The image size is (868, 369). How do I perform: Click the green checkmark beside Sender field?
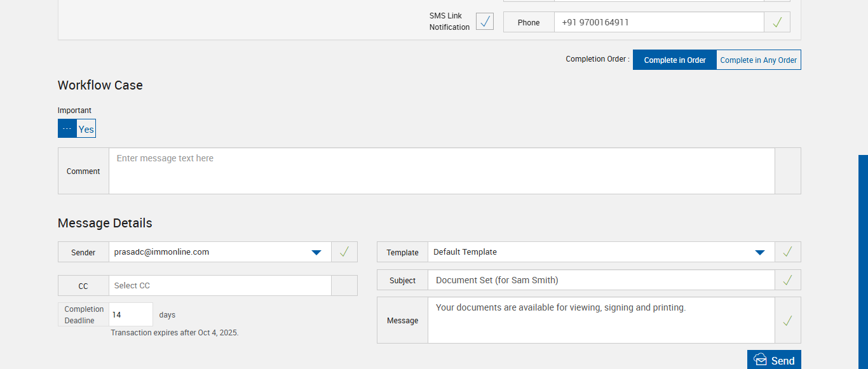[x=344, y=252]
